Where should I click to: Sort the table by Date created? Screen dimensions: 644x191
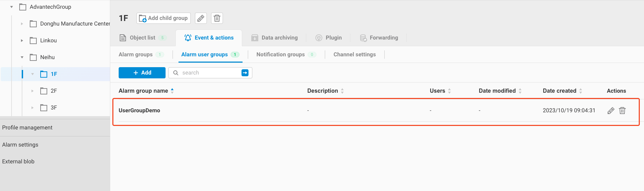pos(581,91)
